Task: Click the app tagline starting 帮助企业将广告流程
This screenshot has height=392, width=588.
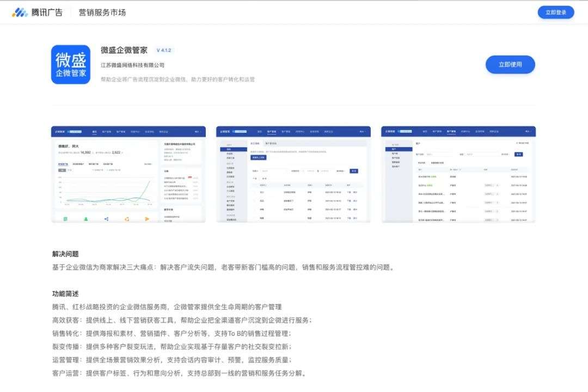Action: pyautogui.click(x=177, y=79)
